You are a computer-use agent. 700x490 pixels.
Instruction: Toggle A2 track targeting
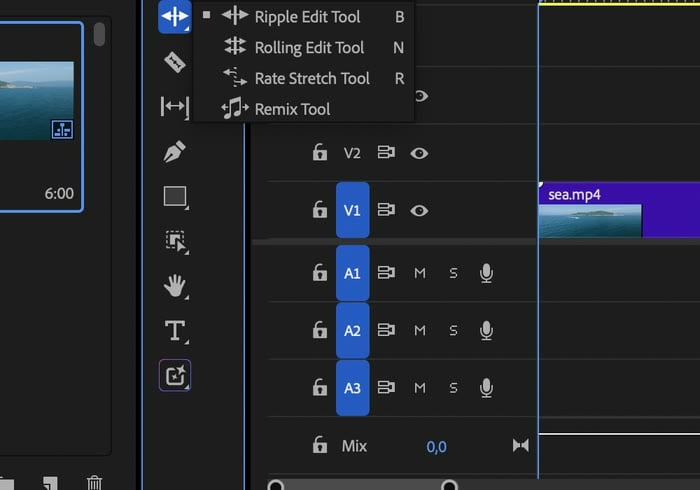(x=352, y=330)
